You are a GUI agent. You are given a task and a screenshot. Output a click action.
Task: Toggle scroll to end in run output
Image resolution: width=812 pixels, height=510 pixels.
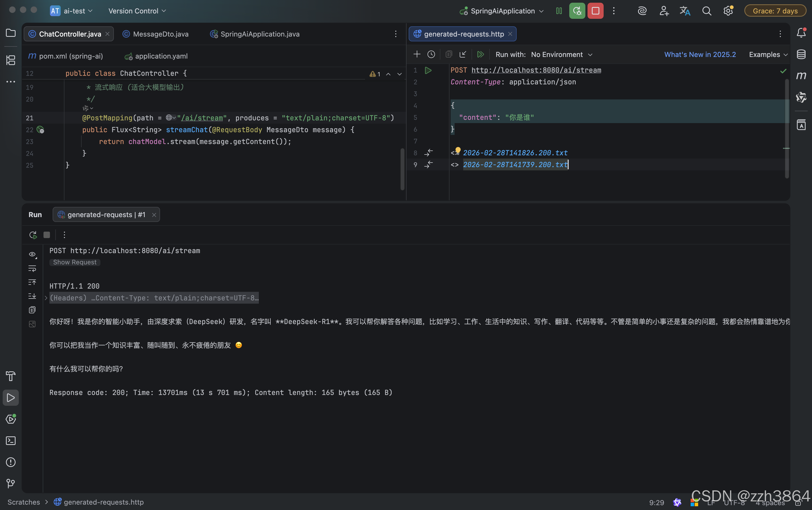click(x=32, y=296)
